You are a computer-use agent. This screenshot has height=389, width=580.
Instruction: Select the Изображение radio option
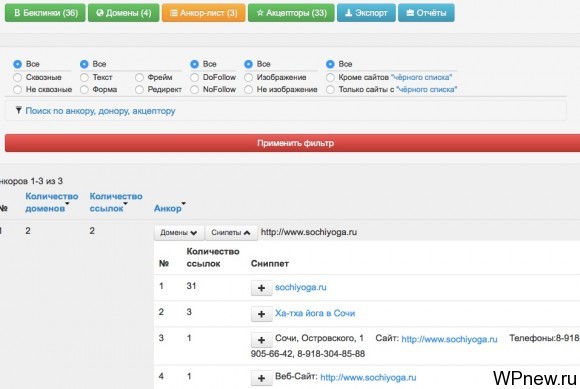(249, 77)
